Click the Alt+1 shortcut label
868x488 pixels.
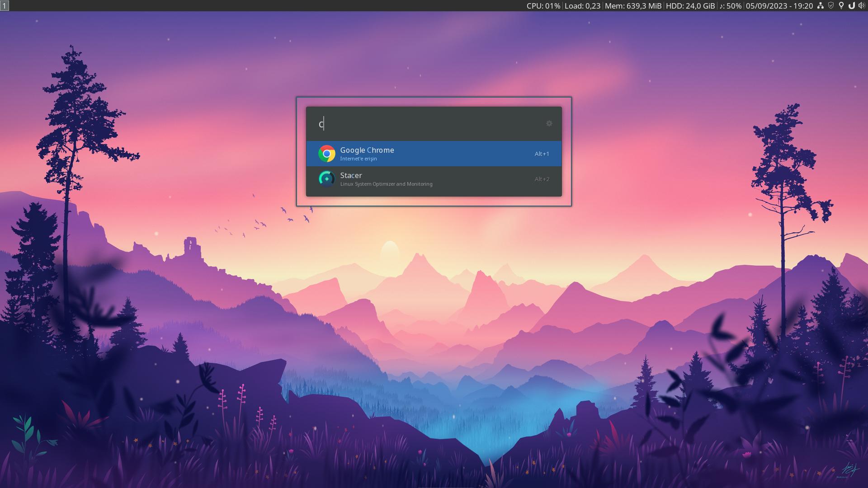[542, 154]
